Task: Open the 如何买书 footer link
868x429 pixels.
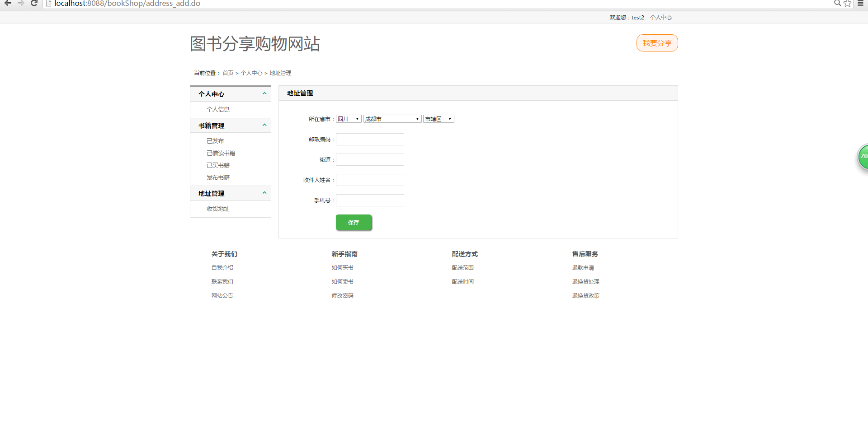Action: pyautogui.click(x=342, y=268)
